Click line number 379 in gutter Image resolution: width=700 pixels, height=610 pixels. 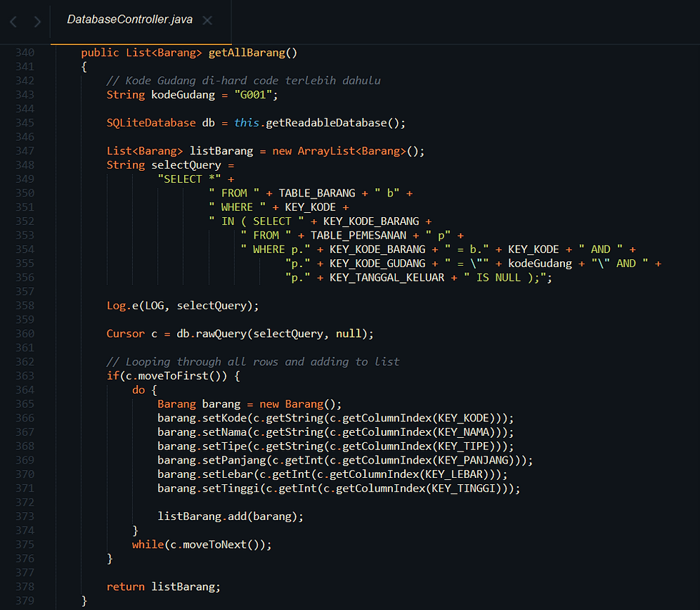point(25,601)
